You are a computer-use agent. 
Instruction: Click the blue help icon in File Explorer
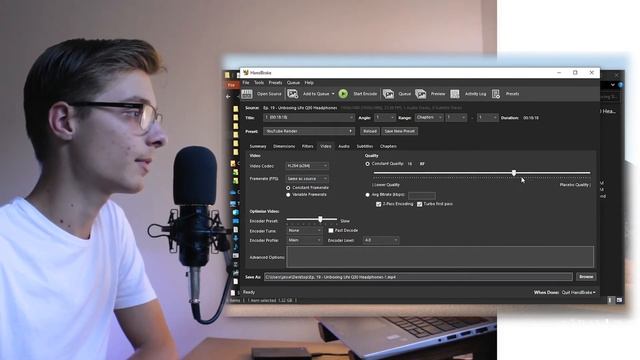tap(621, 85)
